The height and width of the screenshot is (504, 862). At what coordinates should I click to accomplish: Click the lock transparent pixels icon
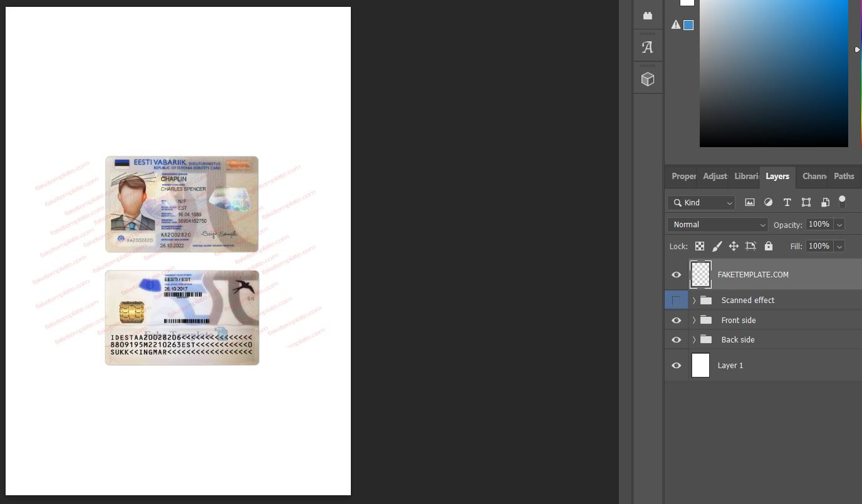pyautogui.click(x=700, y=245)
